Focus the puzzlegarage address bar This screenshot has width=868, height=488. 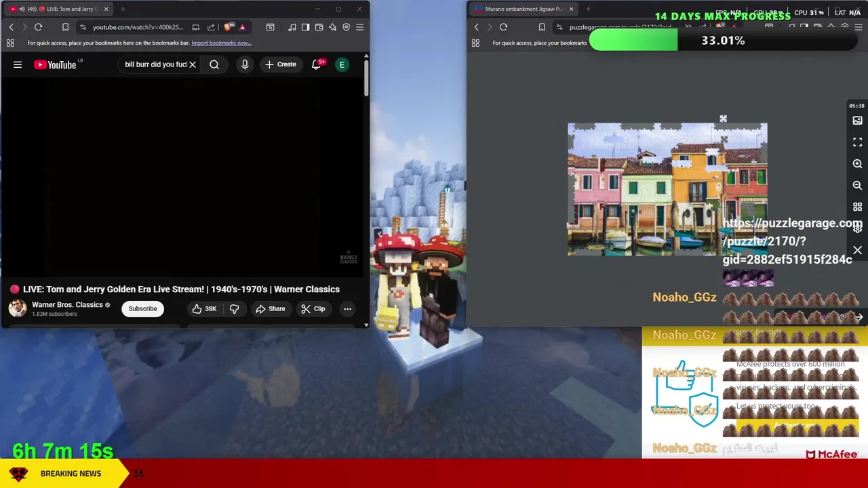pyautogui.click(x=620, y=27)
